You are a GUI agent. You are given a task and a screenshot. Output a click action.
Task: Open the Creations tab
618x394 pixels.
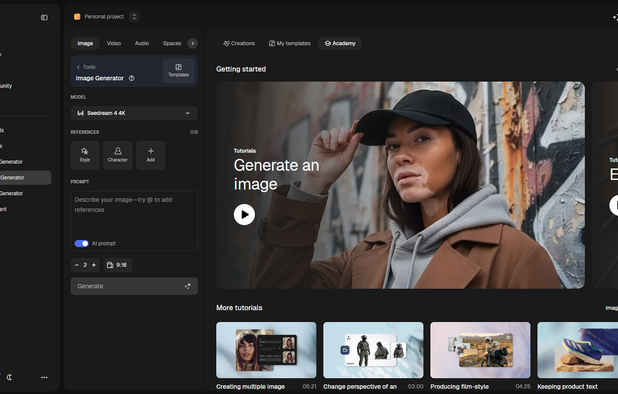click(239, 43)
